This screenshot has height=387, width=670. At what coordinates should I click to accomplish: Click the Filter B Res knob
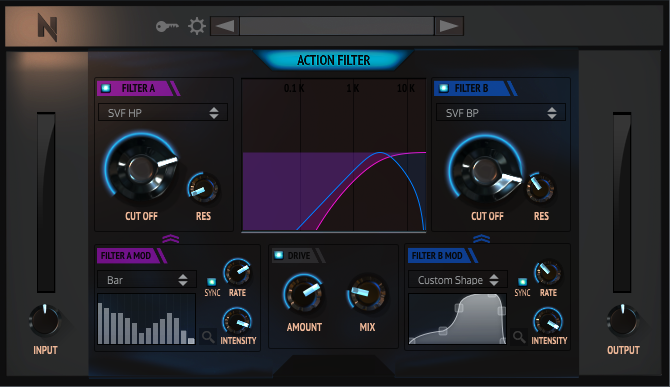point(540,188)
